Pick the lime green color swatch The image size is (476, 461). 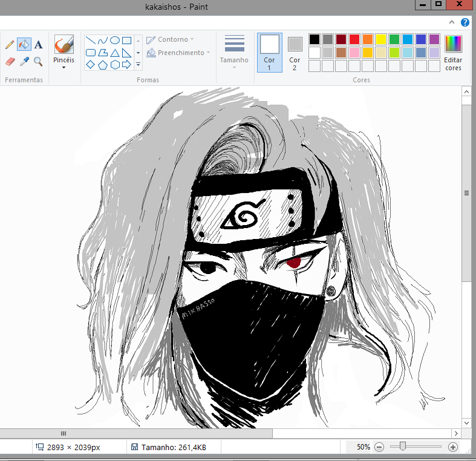[394, 53]
